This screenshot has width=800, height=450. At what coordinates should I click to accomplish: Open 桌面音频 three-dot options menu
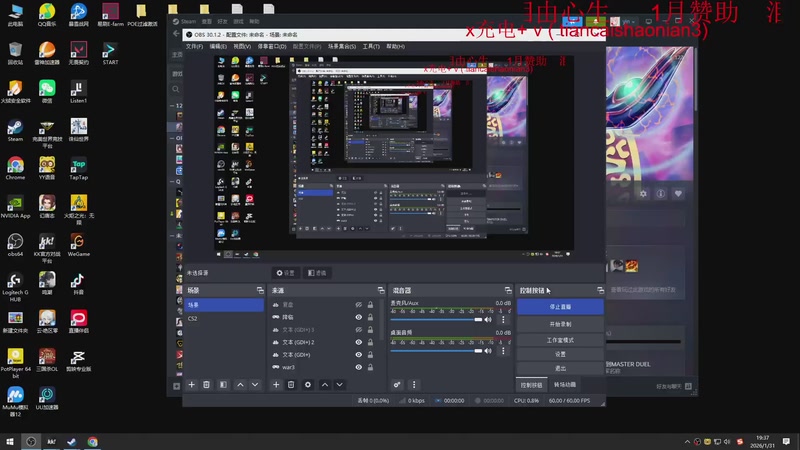504,349
